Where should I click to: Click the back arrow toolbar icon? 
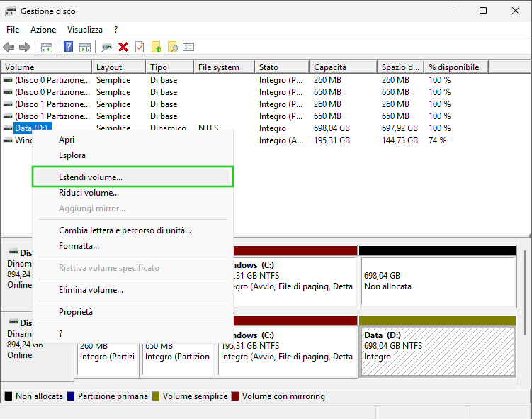(x=9, y=47)
